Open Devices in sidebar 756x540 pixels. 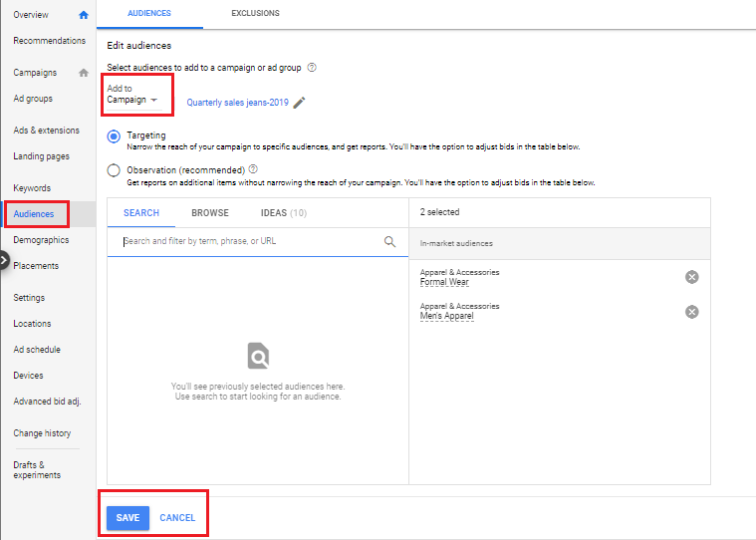click(x=28, y=376)
